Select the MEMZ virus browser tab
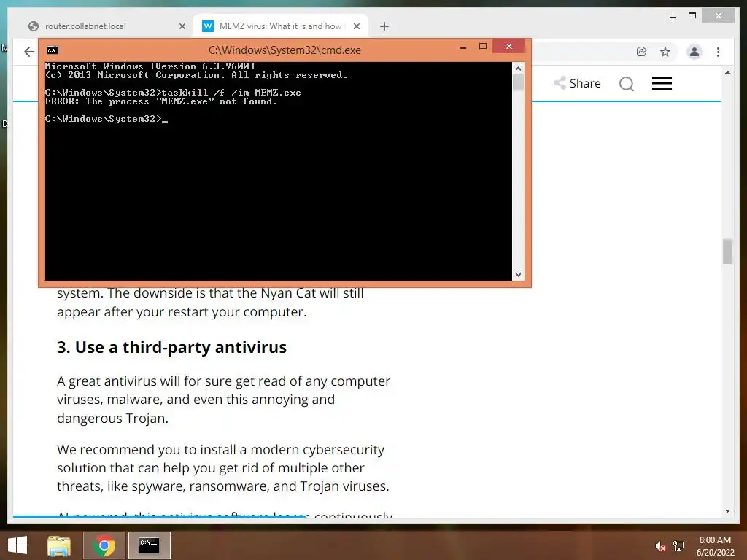Viewport: 747px width, 560px height. pos(280,26)
